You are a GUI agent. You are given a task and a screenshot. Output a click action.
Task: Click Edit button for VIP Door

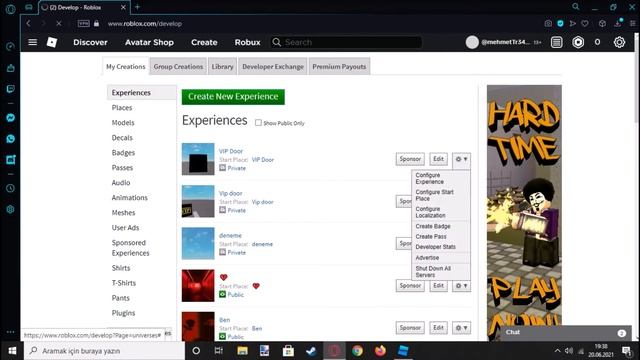tap(438, 159)
